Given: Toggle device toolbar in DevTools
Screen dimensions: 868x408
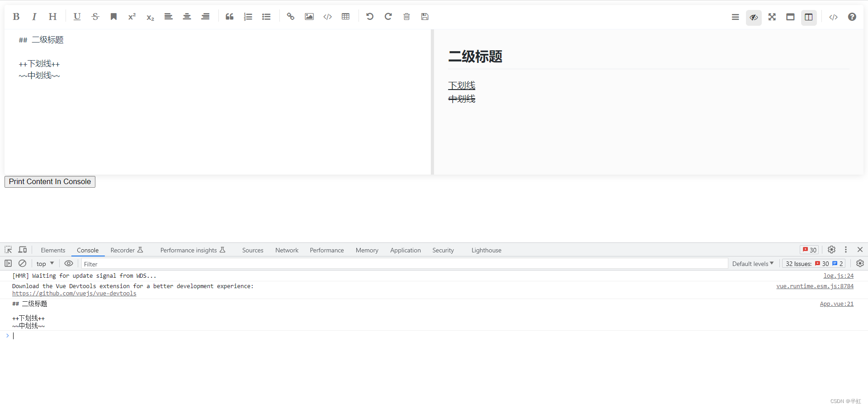Looking at the screenshot, I should pyautogui.click(x=23, y=250).
